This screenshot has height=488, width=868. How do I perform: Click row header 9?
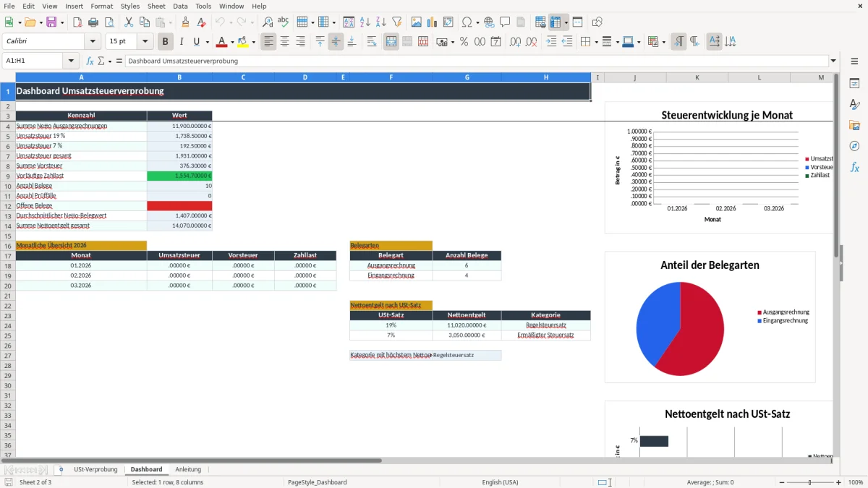click(8, 176)
